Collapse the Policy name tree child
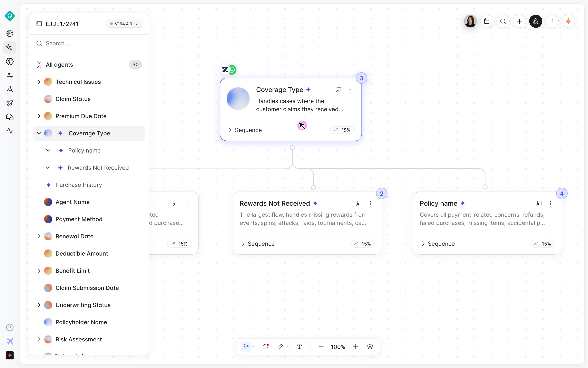The height and width of the screenshot is (368, 588). pyautogui.click(x=48, y=150)
